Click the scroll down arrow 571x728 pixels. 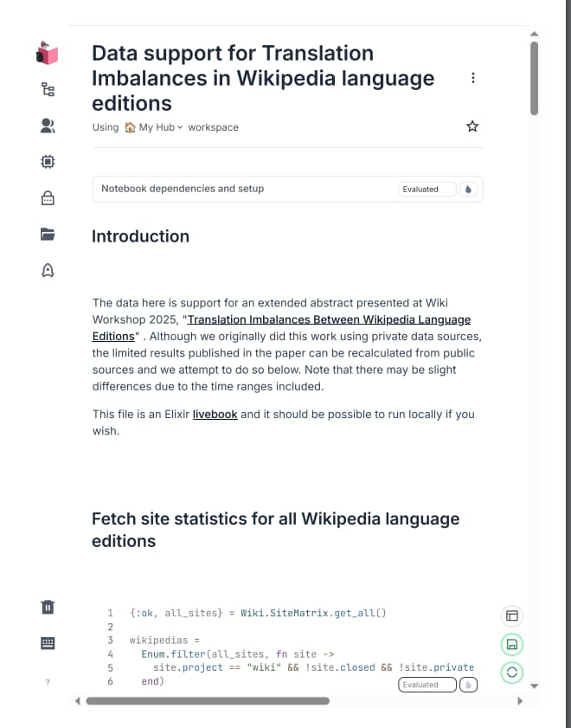(535, 686)
